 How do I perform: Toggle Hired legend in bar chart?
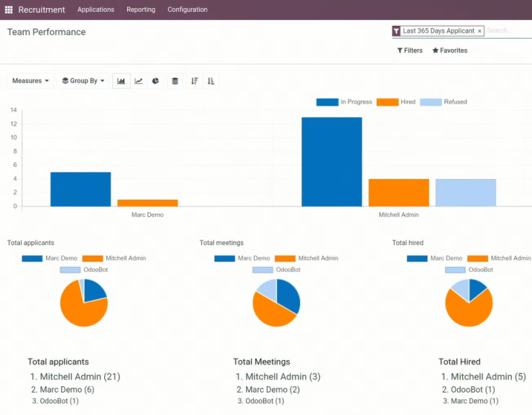pyautogui.click(x=396, y=102)
